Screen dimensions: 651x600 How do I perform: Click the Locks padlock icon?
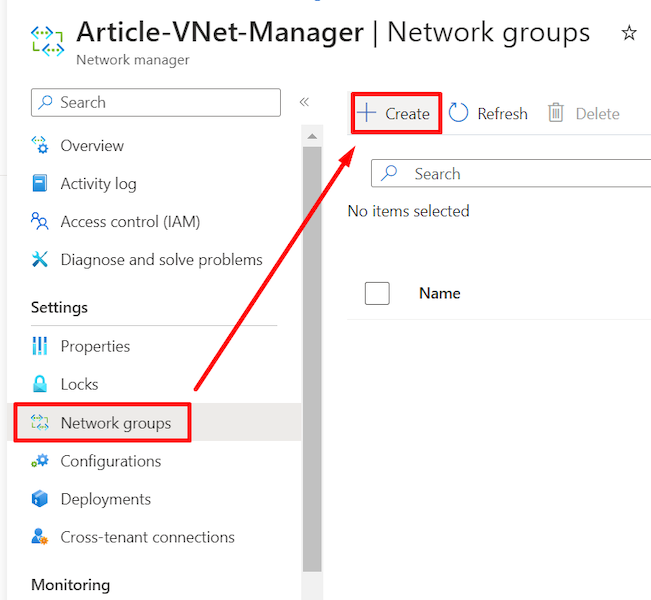tap(40, 384)
